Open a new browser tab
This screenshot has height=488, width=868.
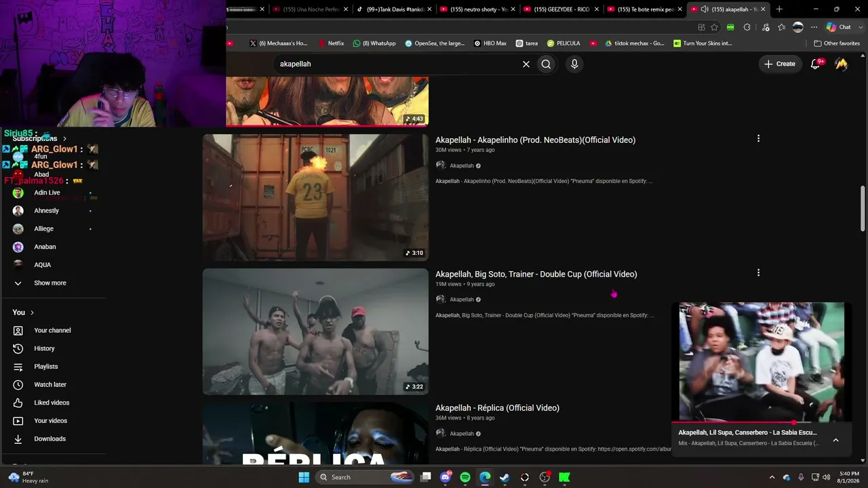[779, 9]
